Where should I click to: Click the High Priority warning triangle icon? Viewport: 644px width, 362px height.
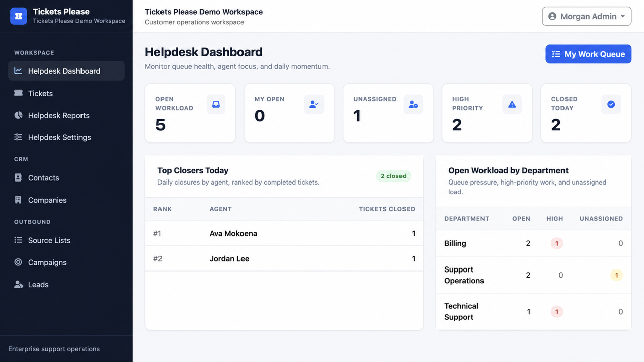point(512,104)
